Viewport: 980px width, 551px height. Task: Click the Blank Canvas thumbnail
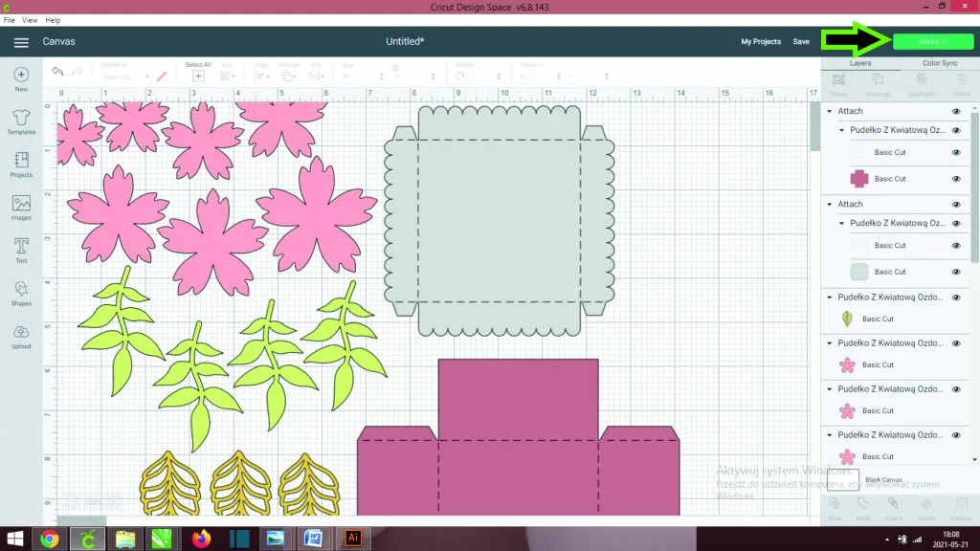(842, 480)
